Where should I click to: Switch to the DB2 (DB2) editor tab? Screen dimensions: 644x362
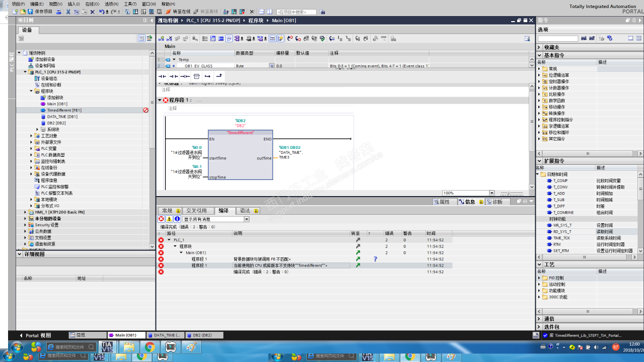204,335
